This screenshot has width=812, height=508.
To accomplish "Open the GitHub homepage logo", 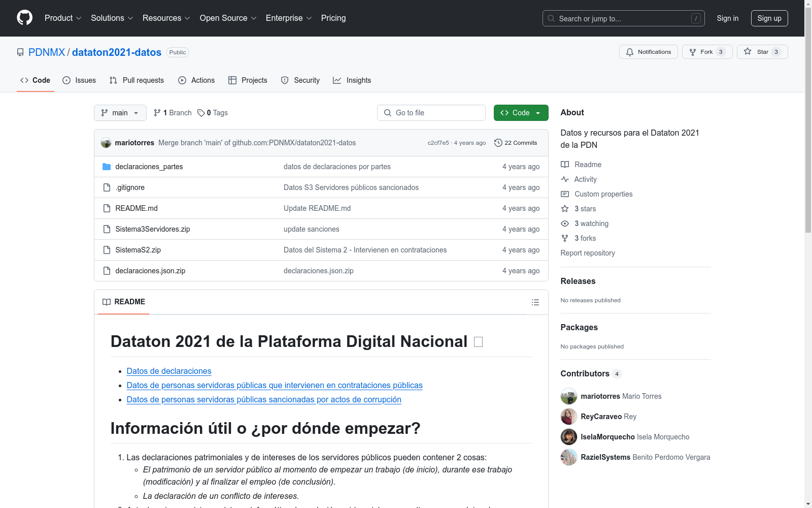I will [x=24, y=18].
